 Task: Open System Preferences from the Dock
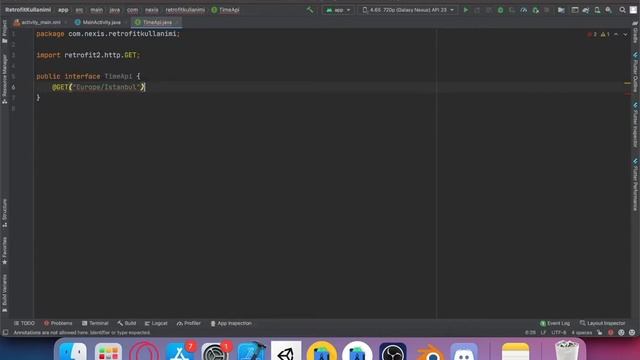[x=215, y=352]
